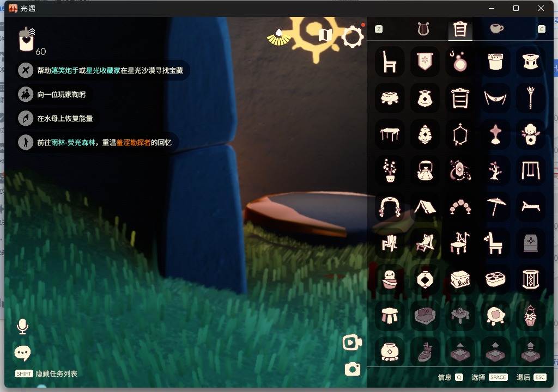Select the tent item
558x392 pixels.
click(x=425, y=207)
